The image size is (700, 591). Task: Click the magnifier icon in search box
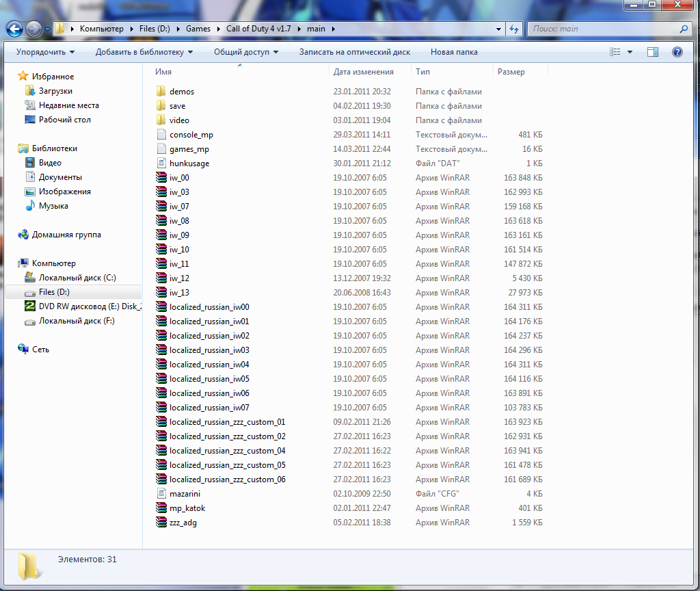(x=684, y=29)
